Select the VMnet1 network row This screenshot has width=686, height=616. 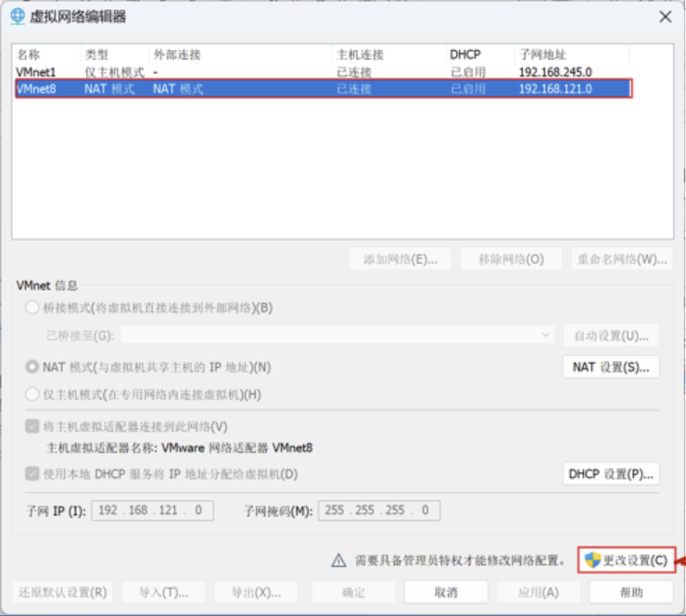[323, 72]
